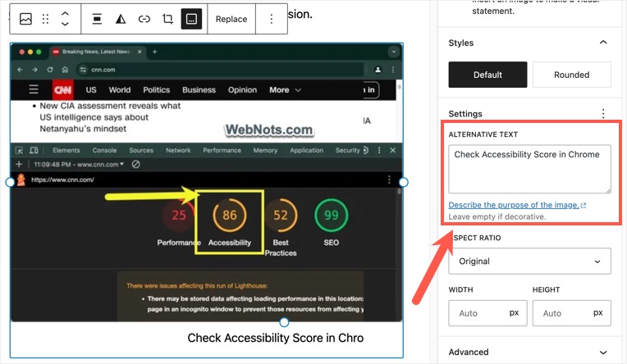Move the image block up

pos(65,14)
